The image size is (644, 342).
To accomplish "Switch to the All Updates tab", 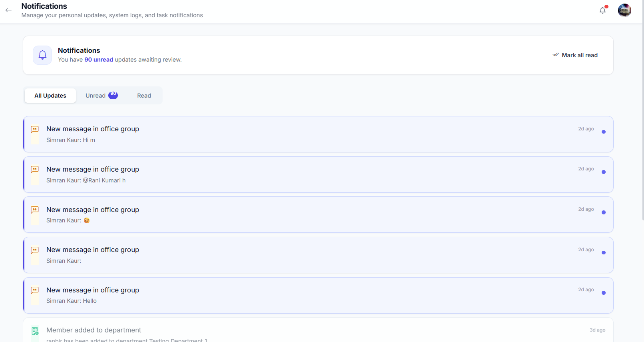I will (x=50, y=96).
